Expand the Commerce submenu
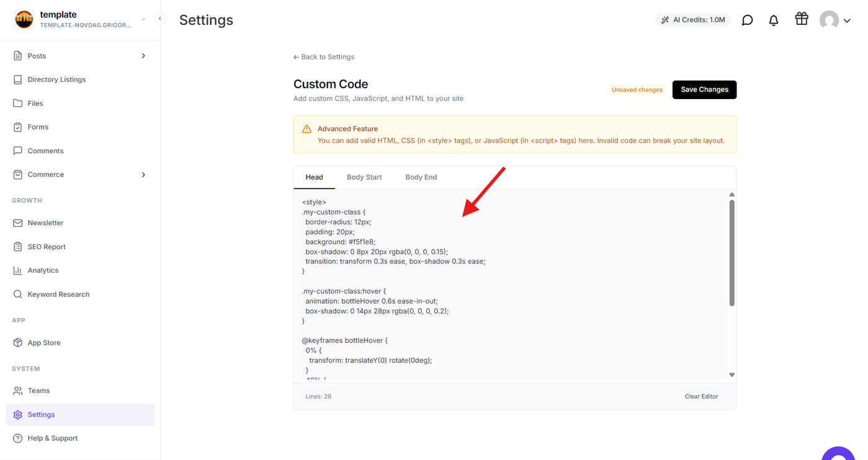The height and width of the screenshot is (460, 868). pos(143,175)
